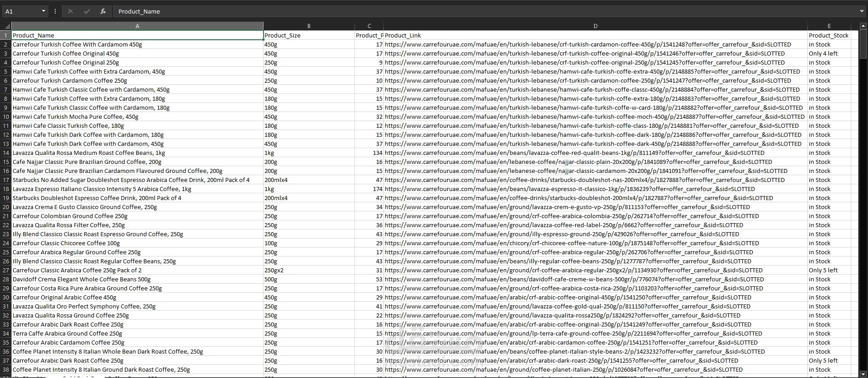Click the crf-chicoree-coffee-nature-100g link cell
The image size is (868, 378).
point(595,243)
